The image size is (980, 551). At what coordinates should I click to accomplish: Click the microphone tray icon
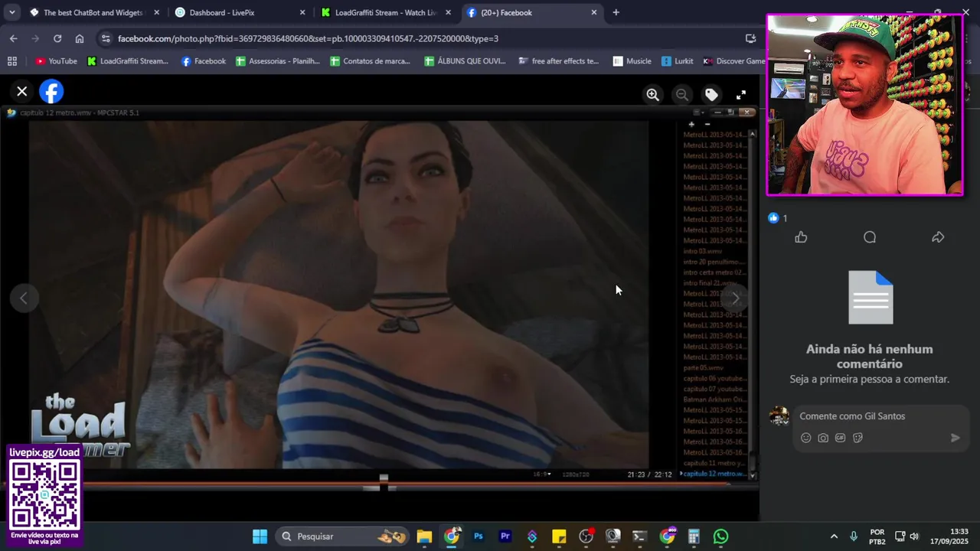[854, 536]
